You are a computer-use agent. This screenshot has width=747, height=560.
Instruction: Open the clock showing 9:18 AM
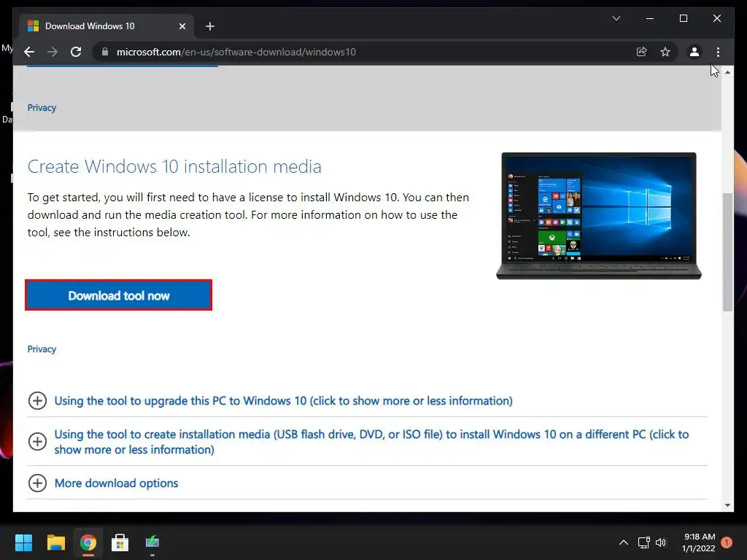tap(698, 542)
